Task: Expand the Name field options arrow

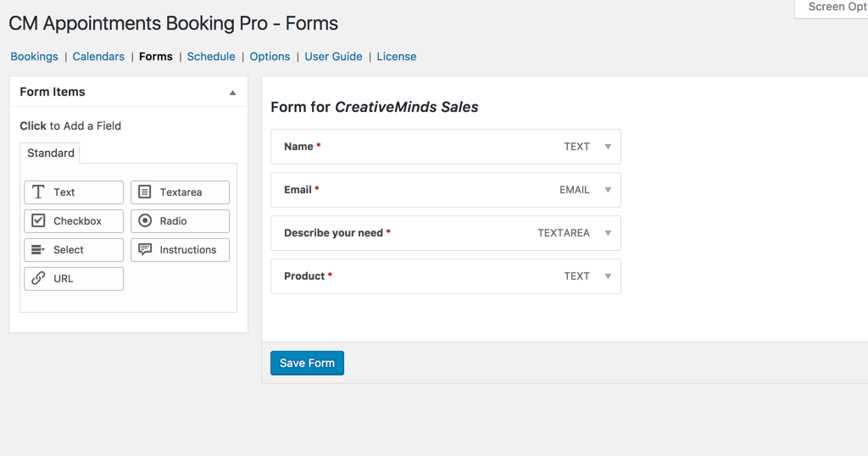Action: point(608,147)
